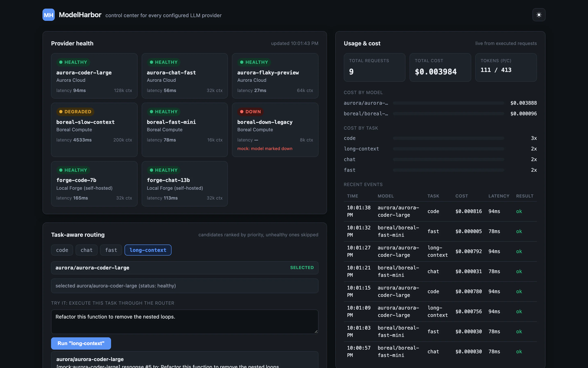Click the tokens value 111 / 413
This screenshot has height=368, width=588.
coord(496,70)
